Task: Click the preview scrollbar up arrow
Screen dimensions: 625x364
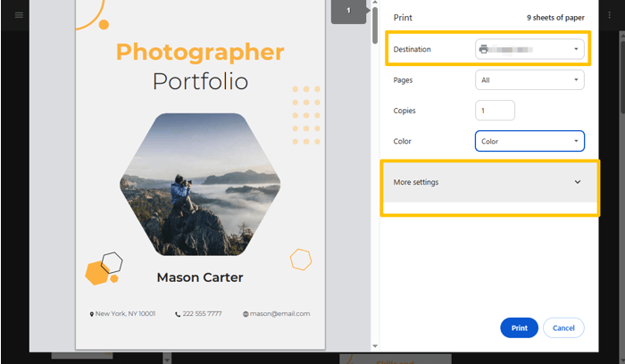Action: click(375, 3)
